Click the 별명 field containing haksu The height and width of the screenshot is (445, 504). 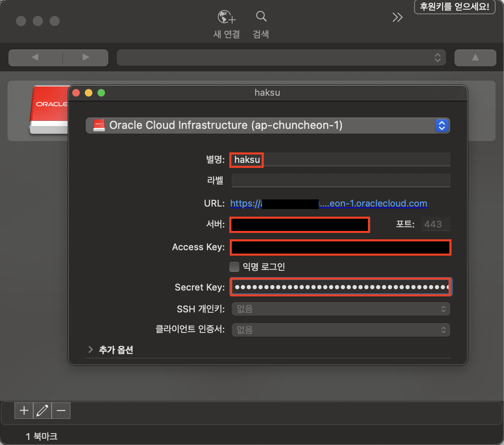coord(340,160)
